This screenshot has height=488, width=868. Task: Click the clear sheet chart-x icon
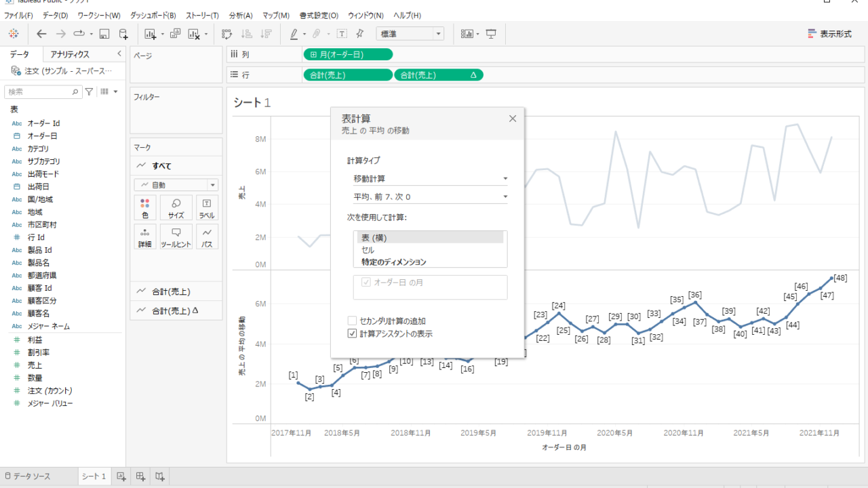pos(194,33)
